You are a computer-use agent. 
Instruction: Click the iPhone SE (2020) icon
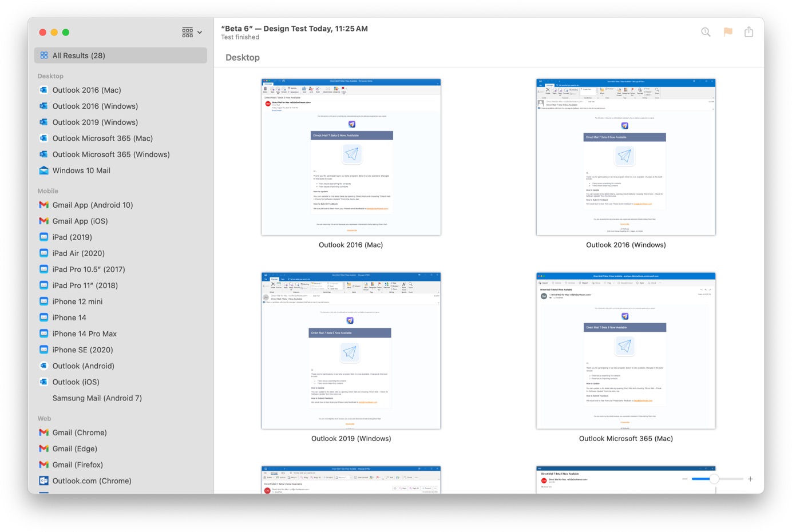pos(43,350)
